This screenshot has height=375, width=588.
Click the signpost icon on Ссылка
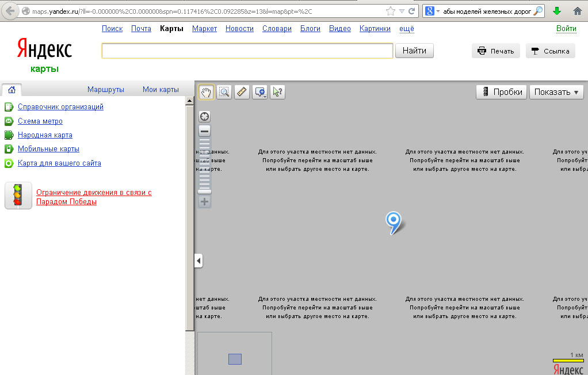tap(535, 51)
